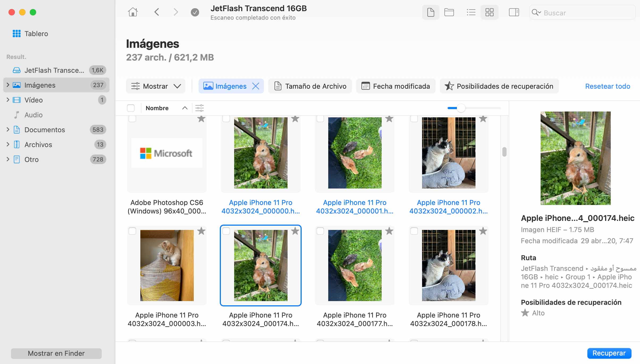640x364 pixels.
Task: Open the Tamaño de Archivo filter
Action: (x=310, y=86)
